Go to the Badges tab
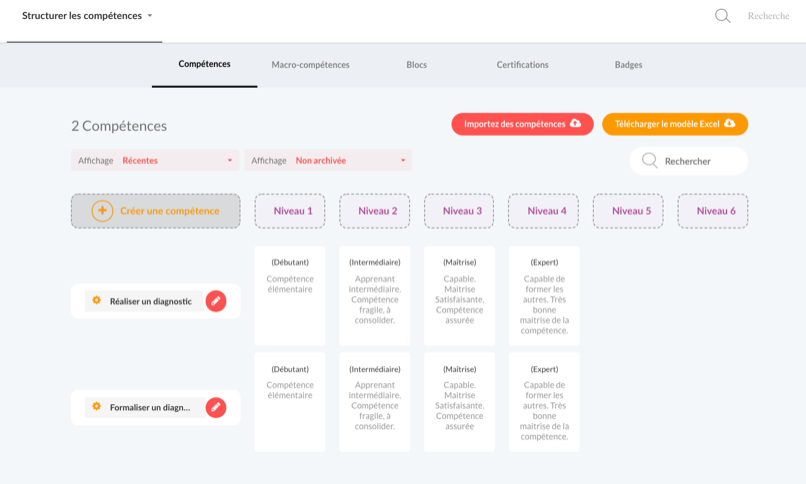 tap(628, 65)
